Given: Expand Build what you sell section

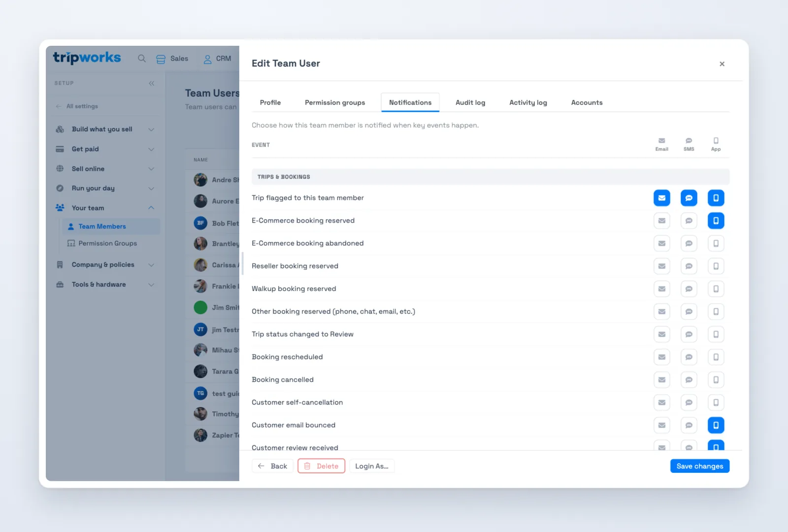Looking at the screenshot, I should tap(151, 130).
